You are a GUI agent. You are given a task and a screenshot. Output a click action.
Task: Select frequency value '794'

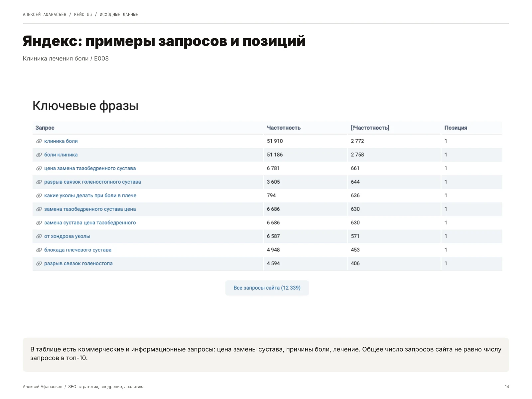tap(271, 196)
